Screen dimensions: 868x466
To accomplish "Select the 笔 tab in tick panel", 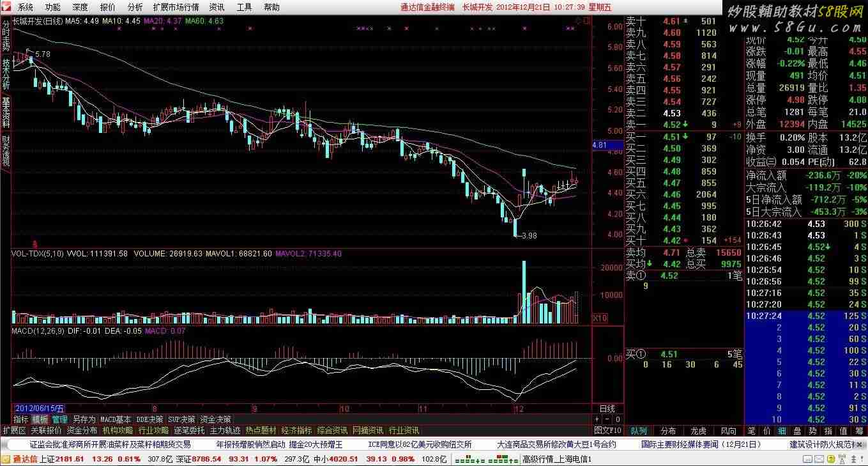I will point(751,431).
